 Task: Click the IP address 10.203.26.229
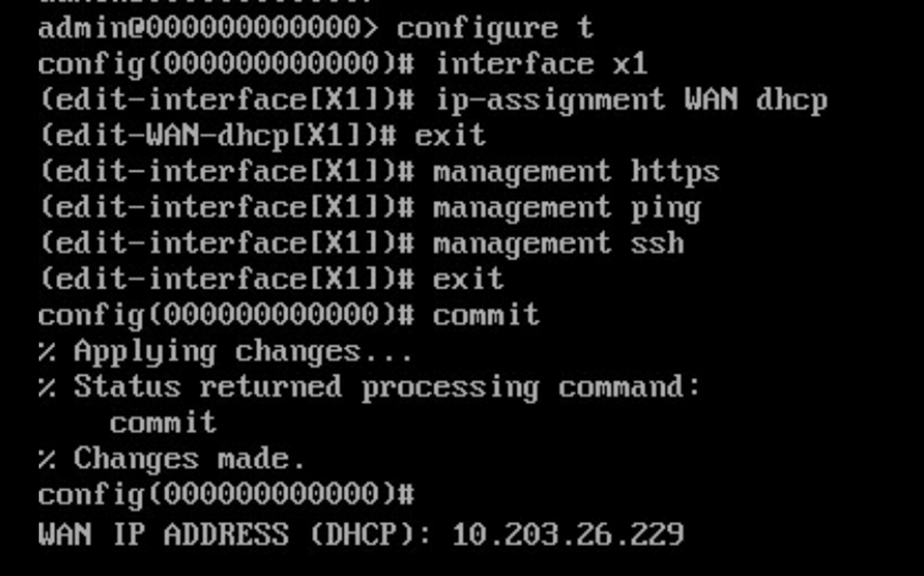tap(568, 534)
